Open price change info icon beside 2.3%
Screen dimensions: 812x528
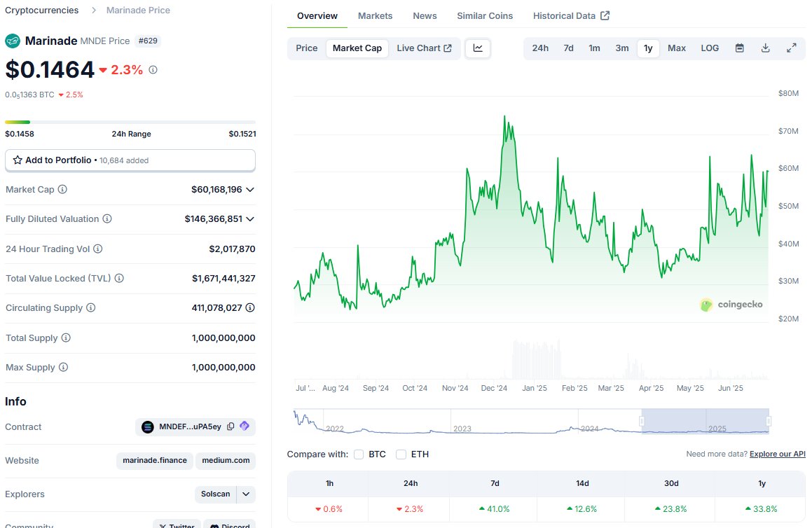(153, 69)
